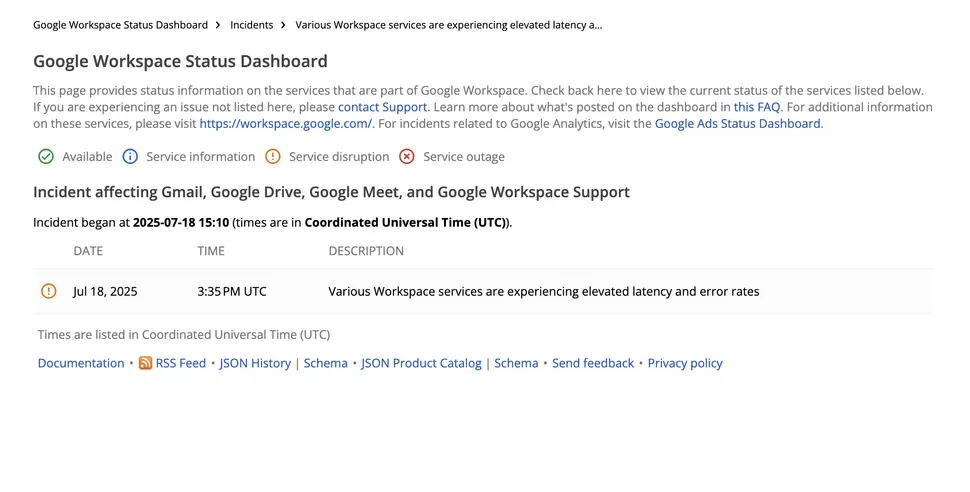Visit the https://workspace.google.com/ link
The height and width of the screenshot is (492, 970).
pos(285,123)
